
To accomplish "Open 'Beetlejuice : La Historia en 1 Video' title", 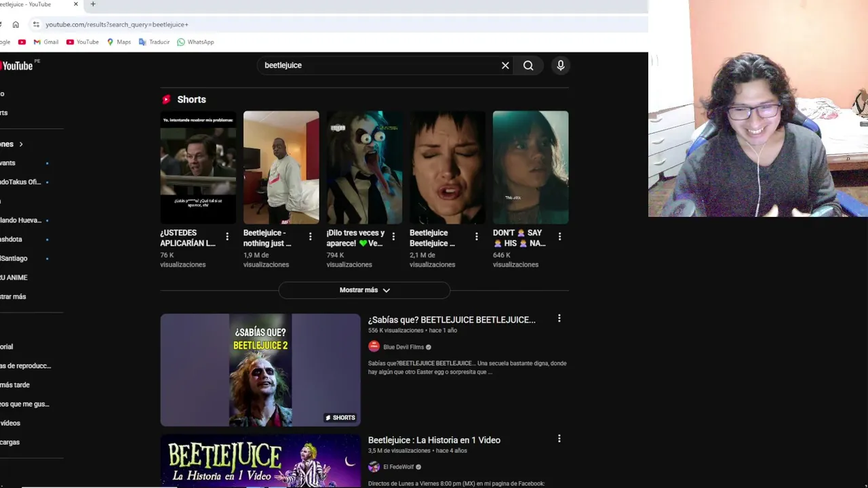I will (434, 440).
